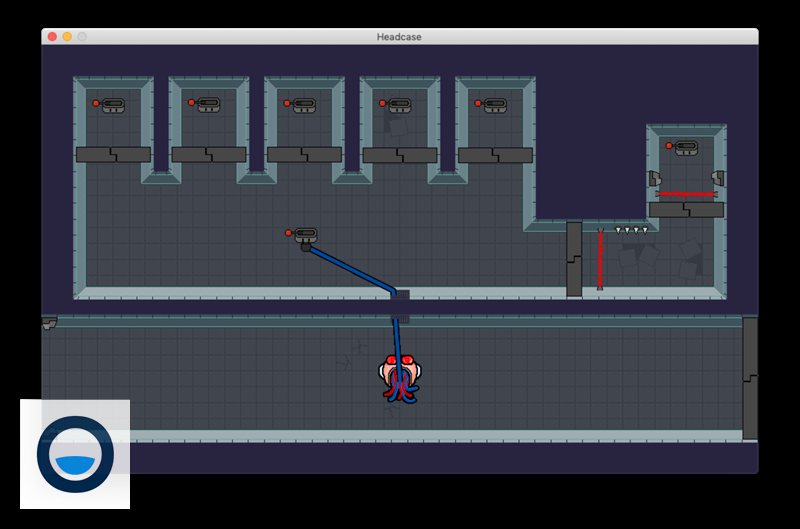Viewport: 800px width, 529px height.
Task: Select the terminal in the fifth cell
Action: (x=490, y=106)
